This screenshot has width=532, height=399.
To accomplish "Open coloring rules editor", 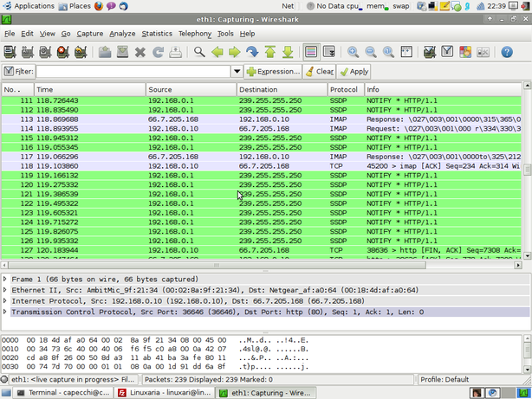I will 465,52.
